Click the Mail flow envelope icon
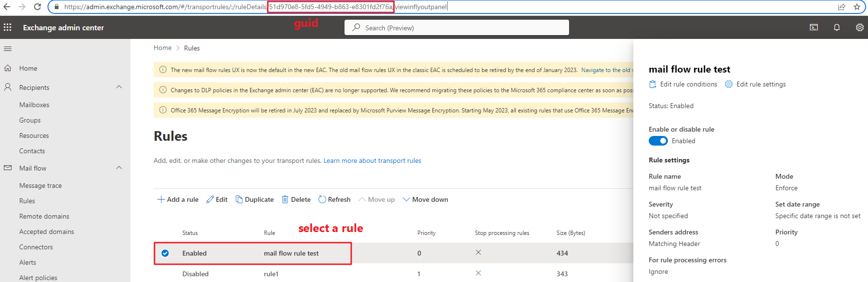868x282 pixels. (8, 168)
